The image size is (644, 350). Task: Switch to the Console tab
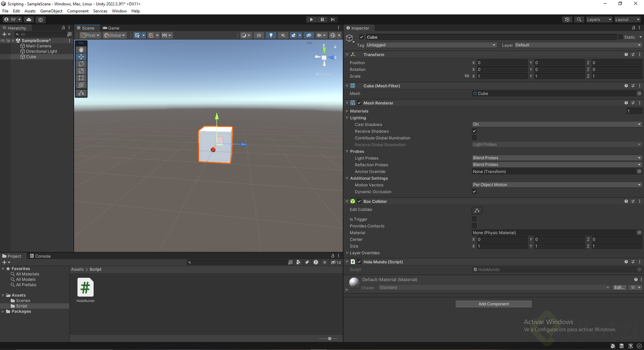click(40, 256)
